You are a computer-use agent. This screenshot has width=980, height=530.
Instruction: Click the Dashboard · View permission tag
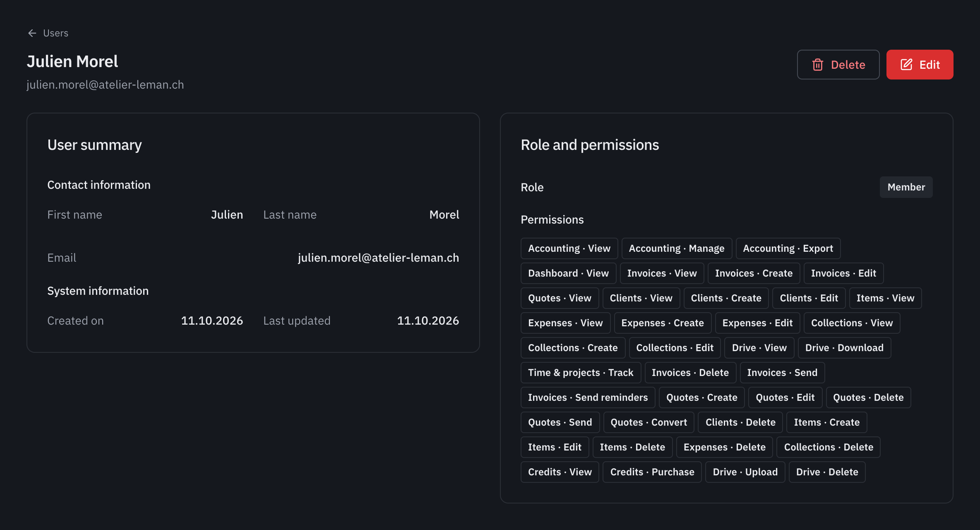click(x=568, y=273)
